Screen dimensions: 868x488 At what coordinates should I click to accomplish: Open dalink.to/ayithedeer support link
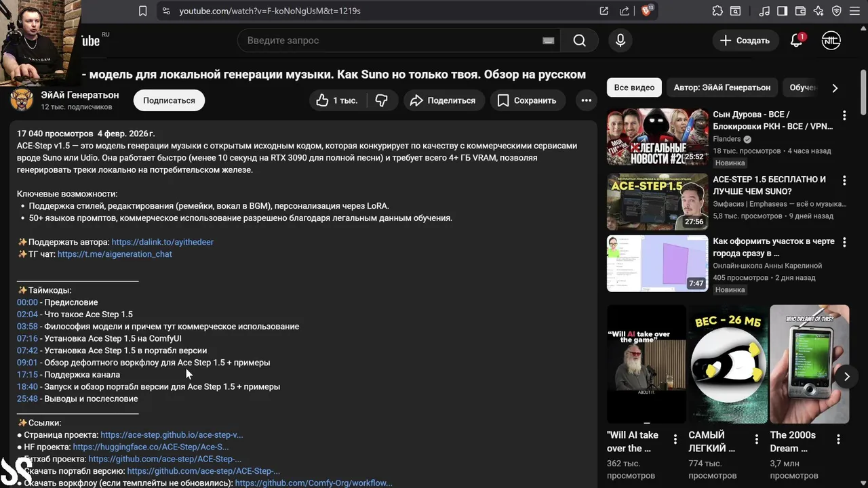(x=162, y=242)
